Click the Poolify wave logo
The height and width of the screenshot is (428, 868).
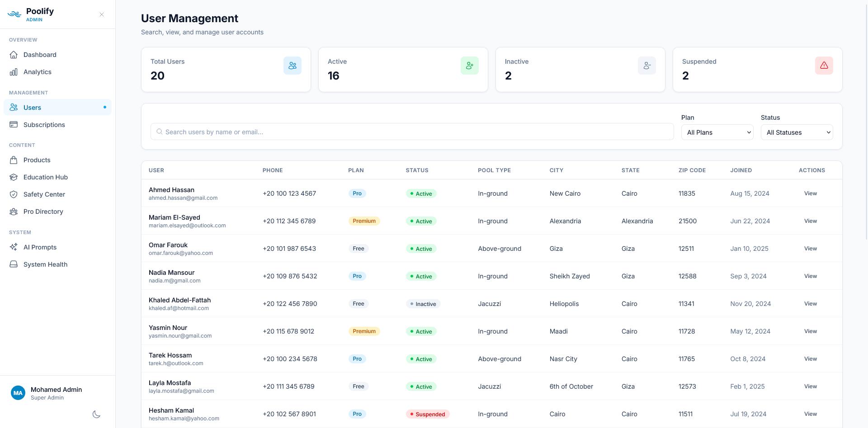click(14, 14)
